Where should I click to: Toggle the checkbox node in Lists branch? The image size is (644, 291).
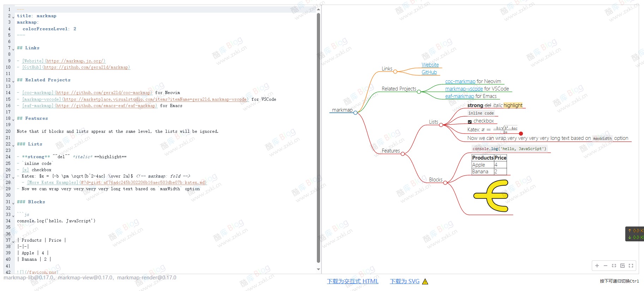tap(470, 122)
